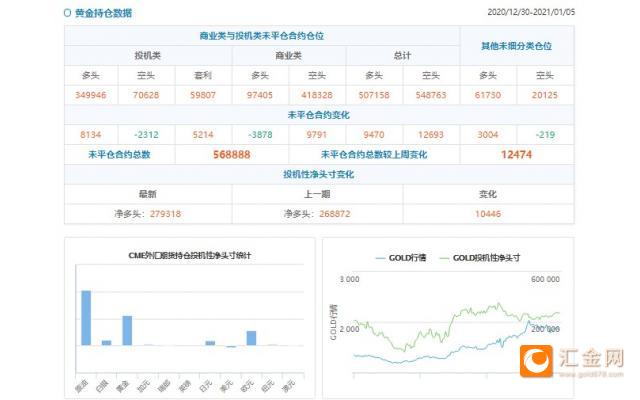Screen dimensions: 640x400
Task: Click the 日元 bar in the CME chart
Action: click(210, 343)
